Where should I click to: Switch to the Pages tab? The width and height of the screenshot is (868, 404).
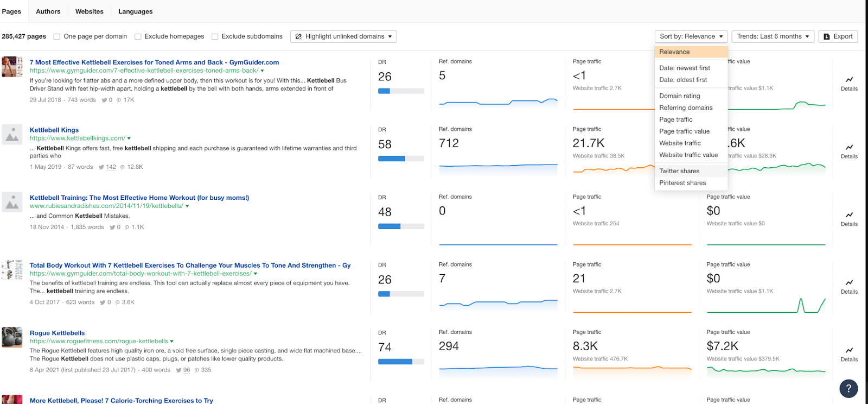point(11,11)
